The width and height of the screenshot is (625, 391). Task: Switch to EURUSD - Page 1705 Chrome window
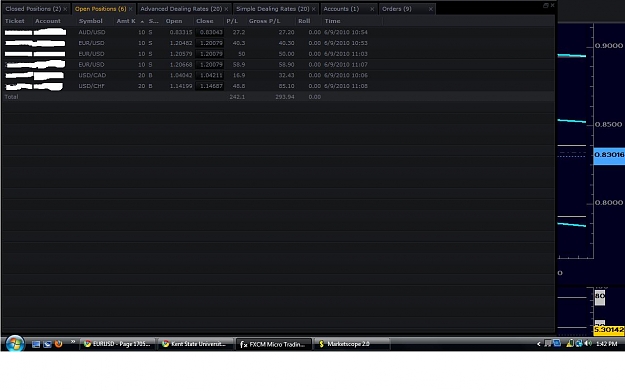point(118,344)
